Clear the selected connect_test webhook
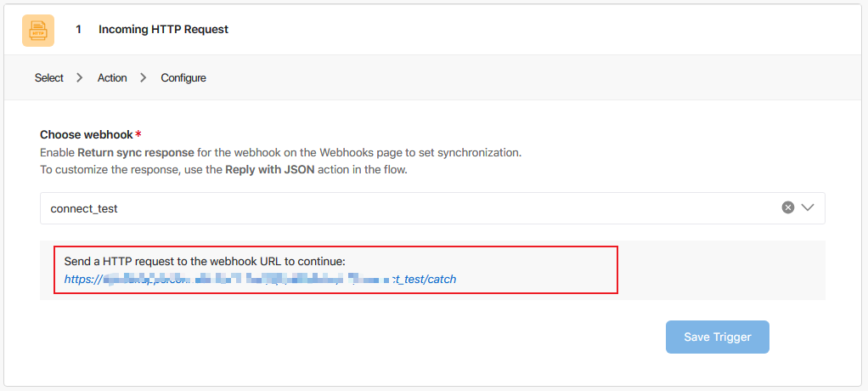 [787, 207]
